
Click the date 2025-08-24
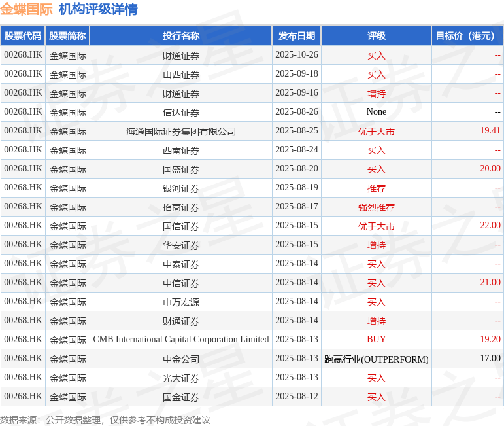pyautogui.click(x=297, y=150)
